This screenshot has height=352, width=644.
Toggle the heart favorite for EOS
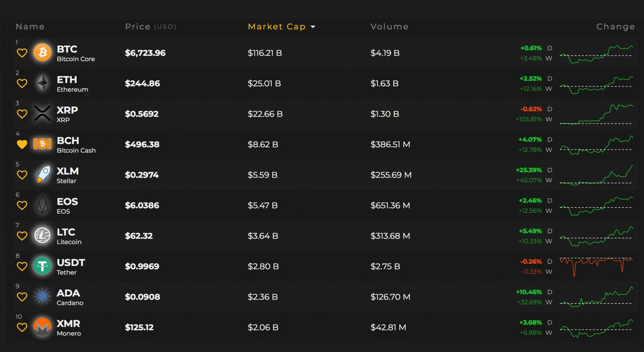pos(22,206)
